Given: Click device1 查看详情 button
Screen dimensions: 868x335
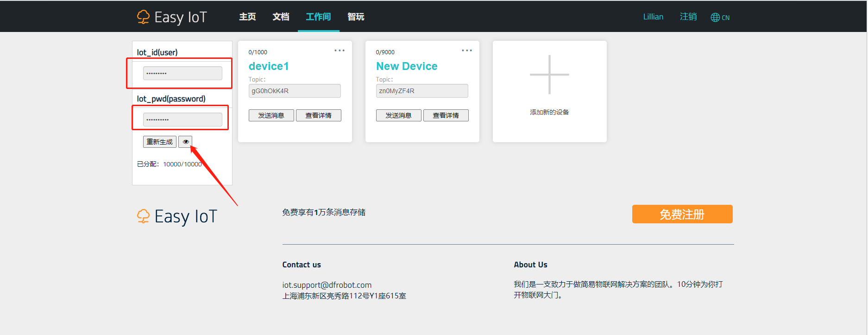Looking at the screenshot, I should [319, 115].
